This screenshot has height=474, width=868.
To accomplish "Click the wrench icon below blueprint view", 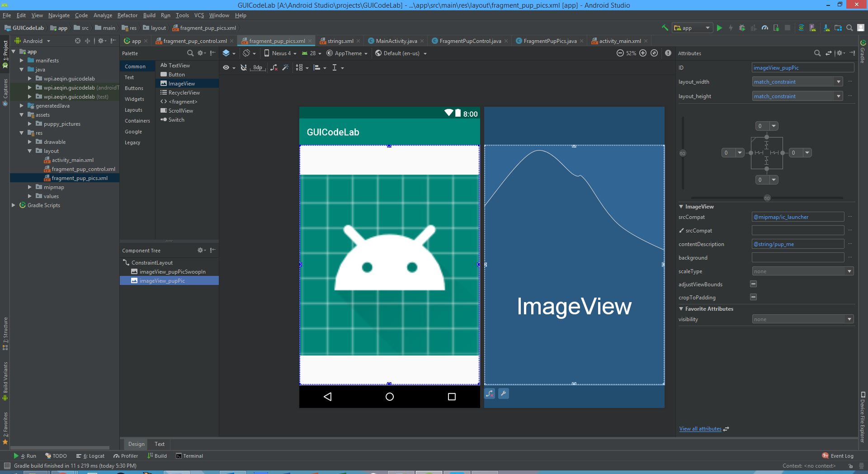I will coord(504,393).
